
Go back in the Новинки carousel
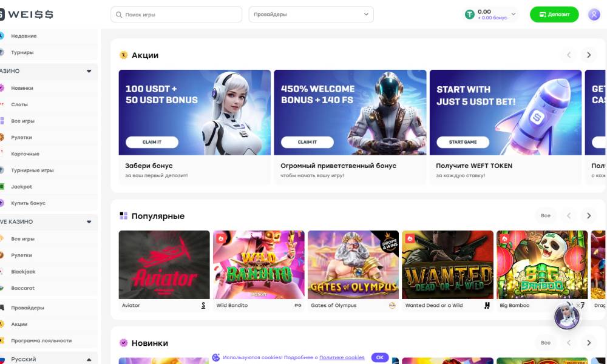tap(569, 342)
